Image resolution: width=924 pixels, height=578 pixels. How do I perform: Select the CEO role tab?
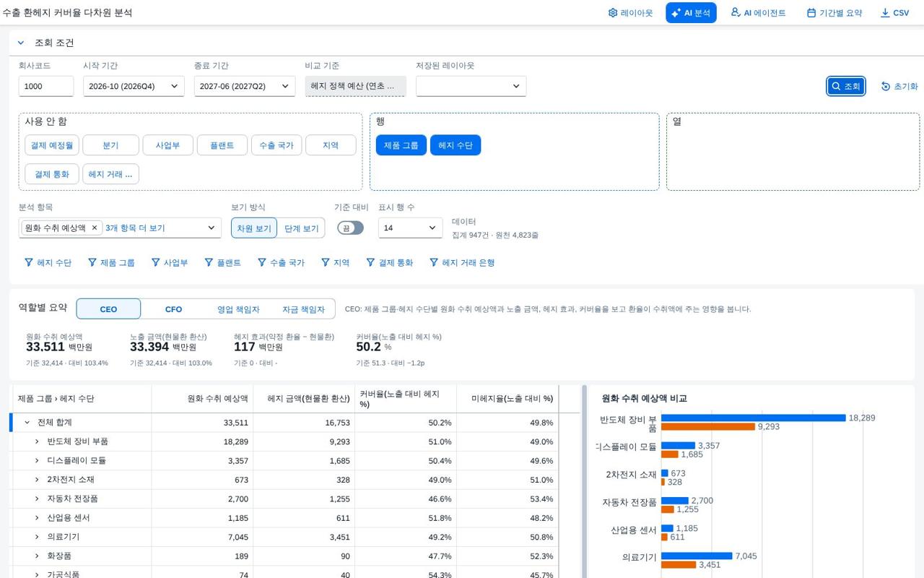point(108,309)
